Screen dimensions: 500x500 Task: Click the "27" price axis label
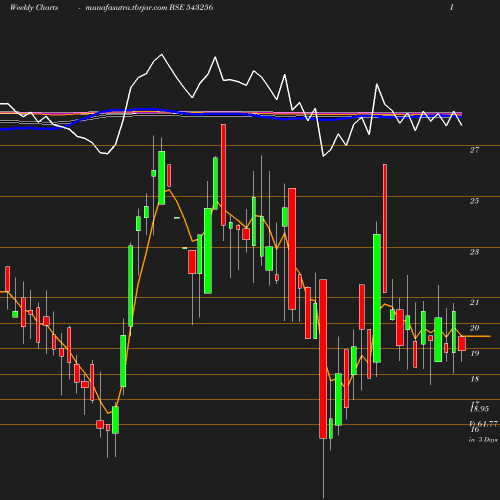click(474, 150)
